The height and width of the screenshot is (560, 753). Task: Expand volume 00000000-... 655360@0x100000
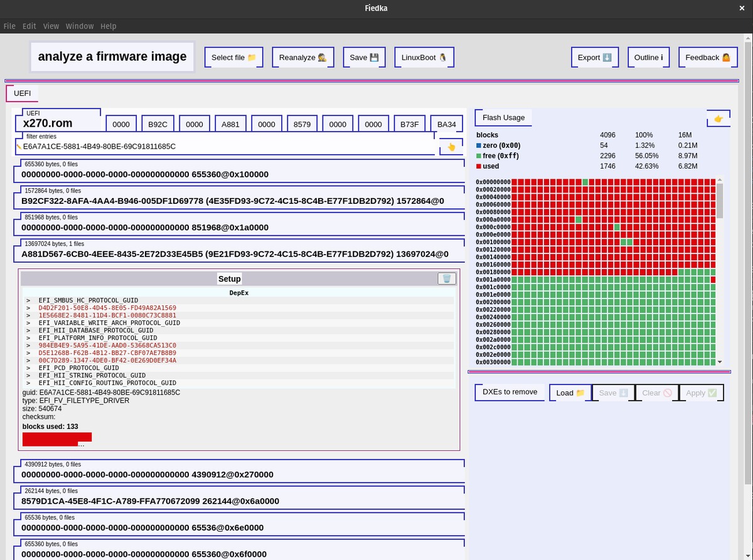tap(238, 172)
